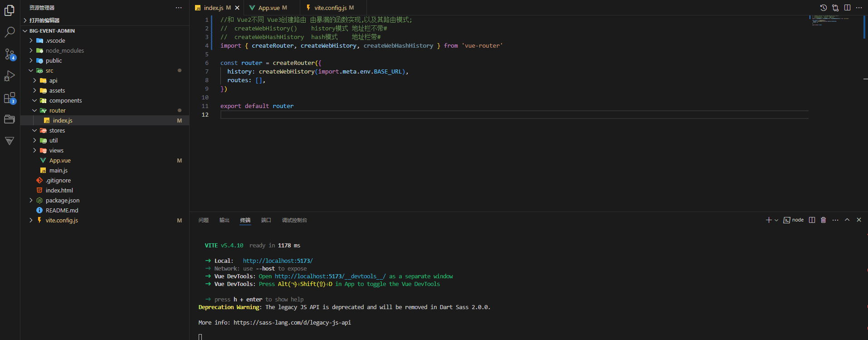This screenshot has height=340, width=868.
Task: Expand the views folder
Action: (105, 151)
